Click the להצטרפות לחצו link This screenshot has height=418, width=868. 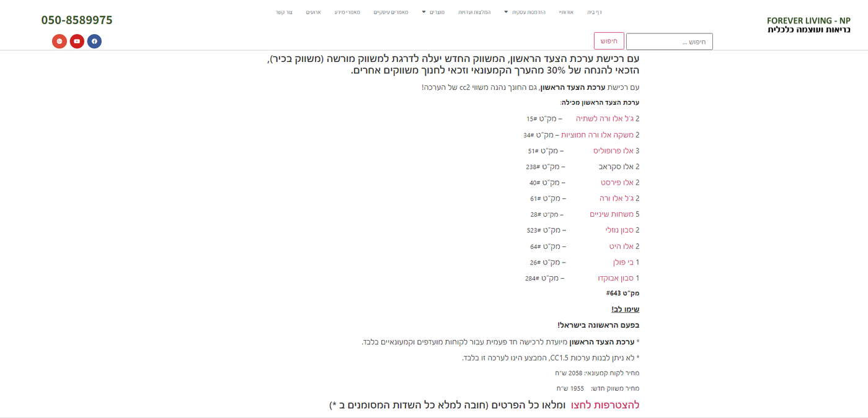pos(604,405)
